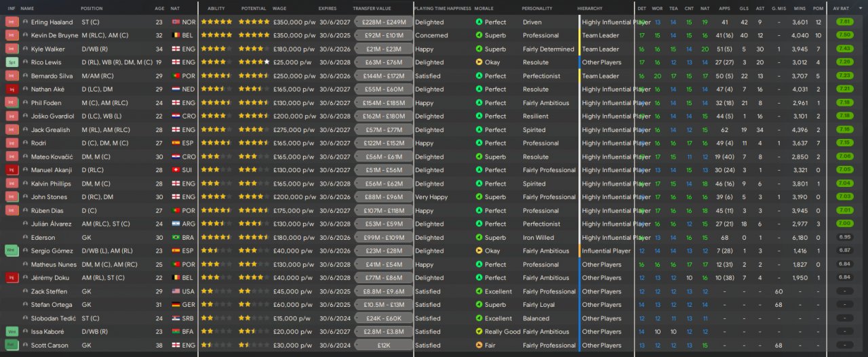The width and height of the screenshot is (868, 357).
Task: Click Scott Carson's Ret status badge
Action: pyautogui.click(x=12, y=345)
